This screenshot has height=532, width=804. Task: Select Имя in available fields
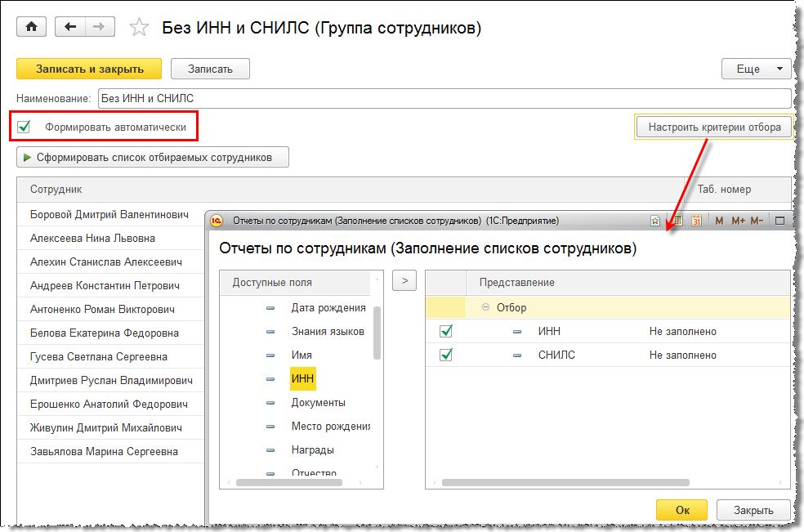click(x=301, y=355)
